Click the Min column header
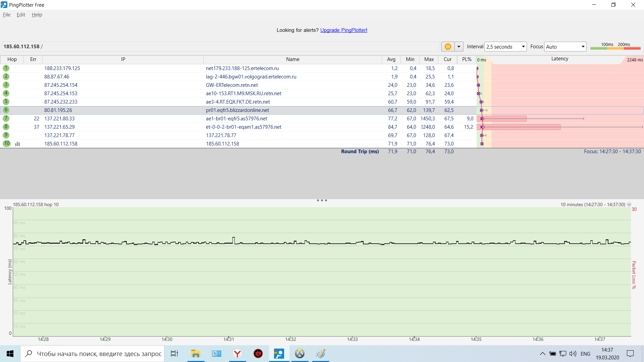This screenshot has width=644, height=362. [410, 59]
